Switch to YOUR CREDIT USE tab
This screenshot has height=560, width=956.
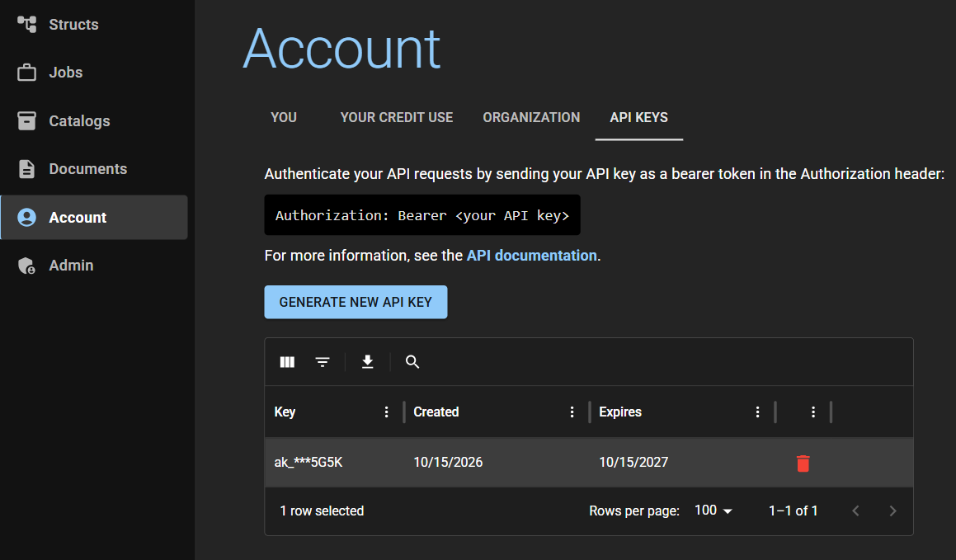pos(397,118)
